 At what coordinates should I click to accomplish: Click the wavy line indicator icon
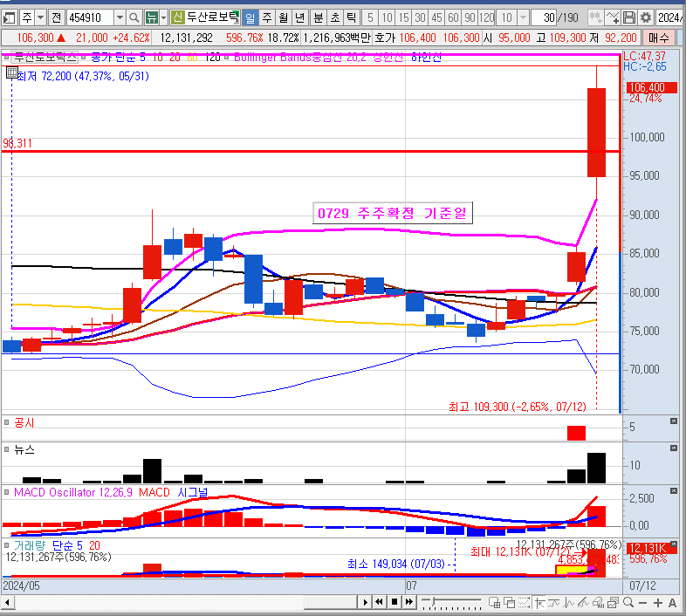(x=554, y=603)
